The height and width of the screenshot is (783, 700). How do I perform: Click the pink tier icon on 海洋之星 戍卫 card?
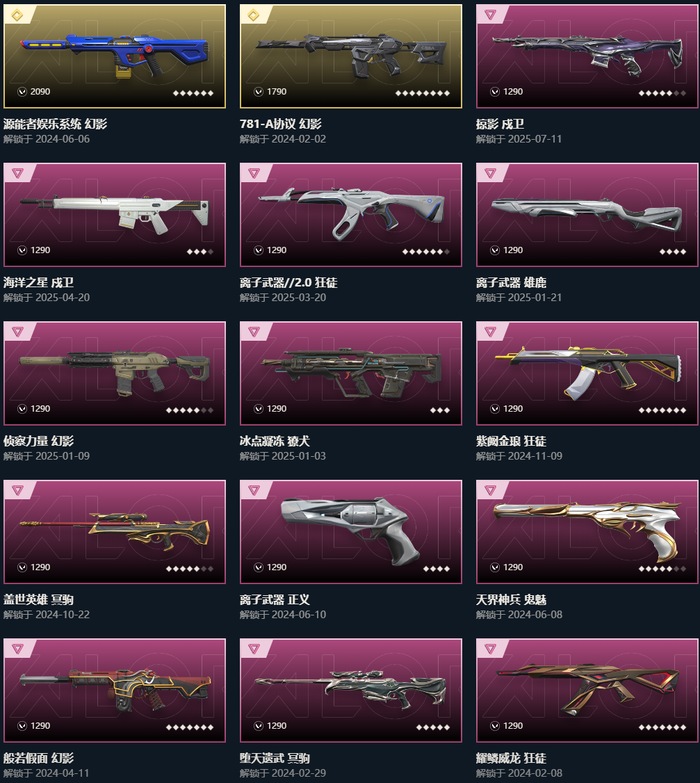point(17,173)
